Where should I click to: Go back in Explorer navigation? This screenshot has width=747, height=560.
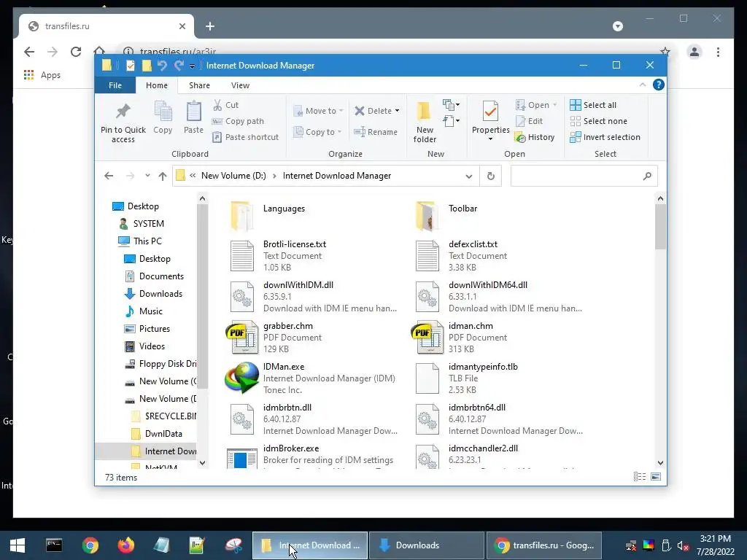click(109, 176)
